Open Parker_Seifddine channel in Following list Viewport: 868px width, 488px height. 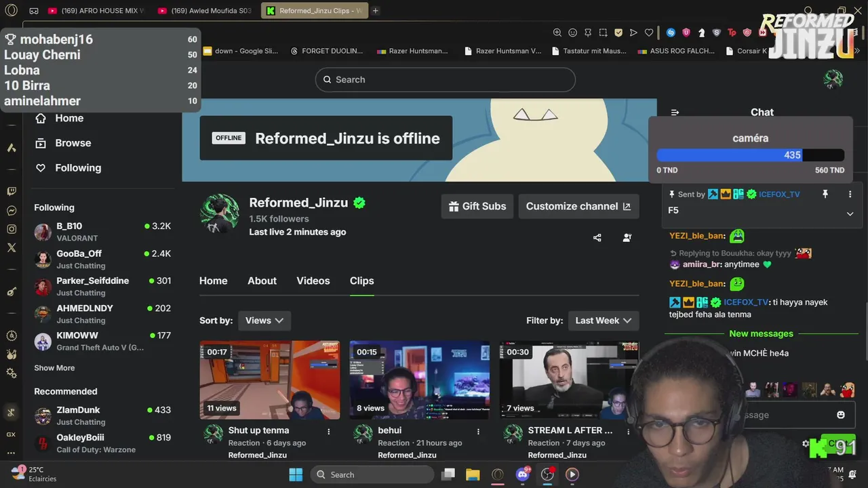point(102,286)
